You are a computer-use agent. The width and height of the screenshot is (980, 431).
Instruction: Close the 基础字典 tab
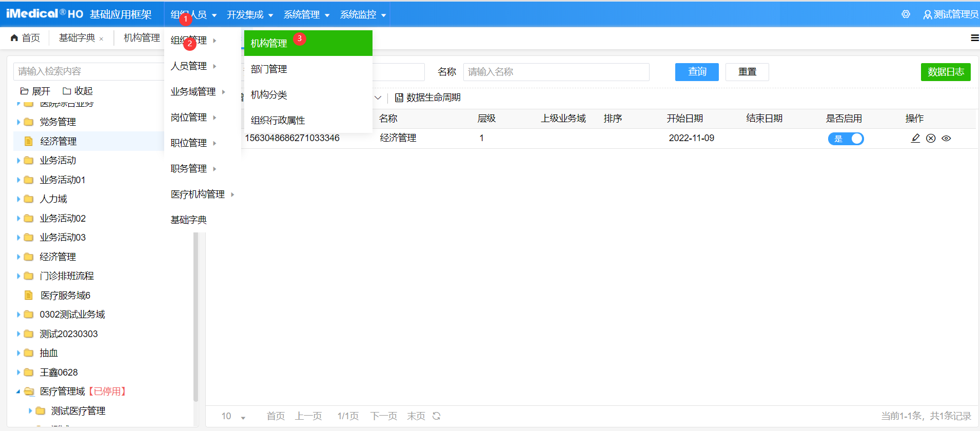tap(102, 39)
